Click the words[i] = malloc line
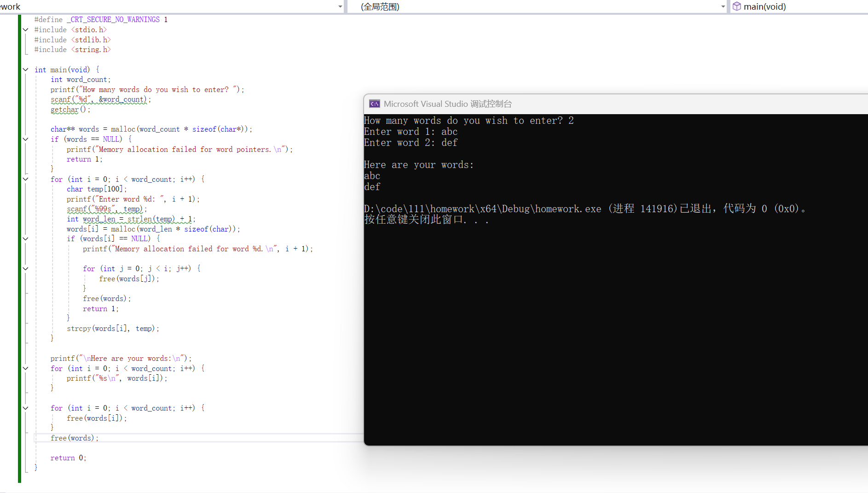The image size is (868, 493). coord(153,229)
